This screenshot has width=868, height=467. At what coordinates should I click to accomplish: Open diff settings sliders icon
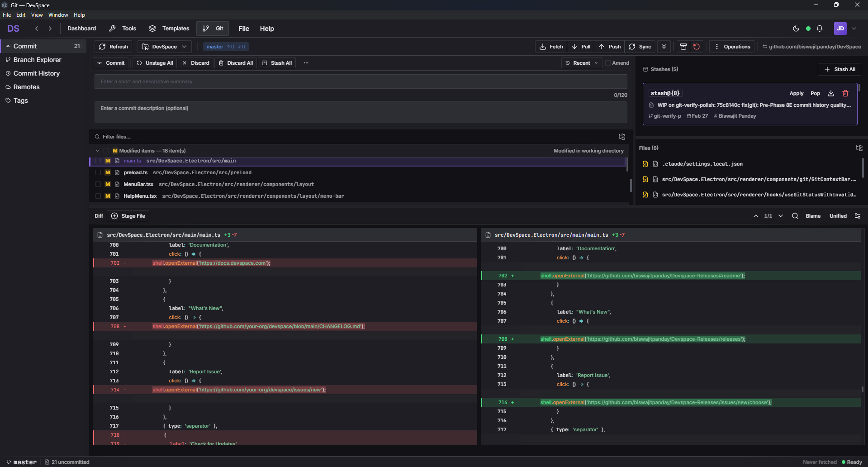pos(858,216)
